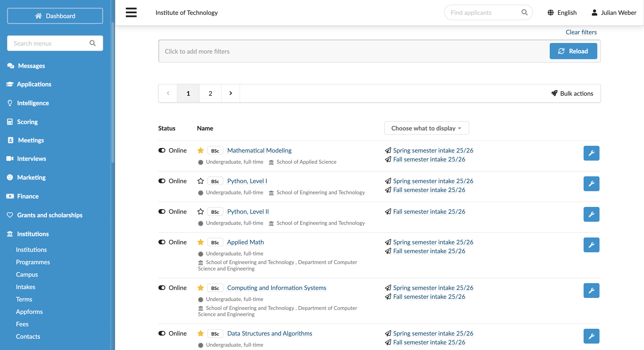Unstar the Mathematical Modeling programme
The width and height of the screenshot is (644, 350).
coord(201,150)
